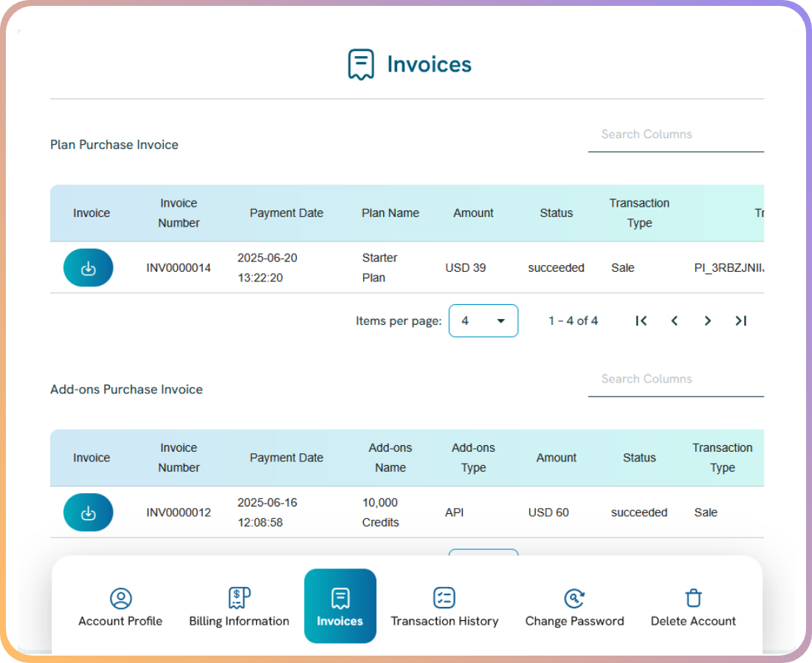Sort plan table by Amount header
The width and height of the screenshot is (812, 663).
point(473,213)
